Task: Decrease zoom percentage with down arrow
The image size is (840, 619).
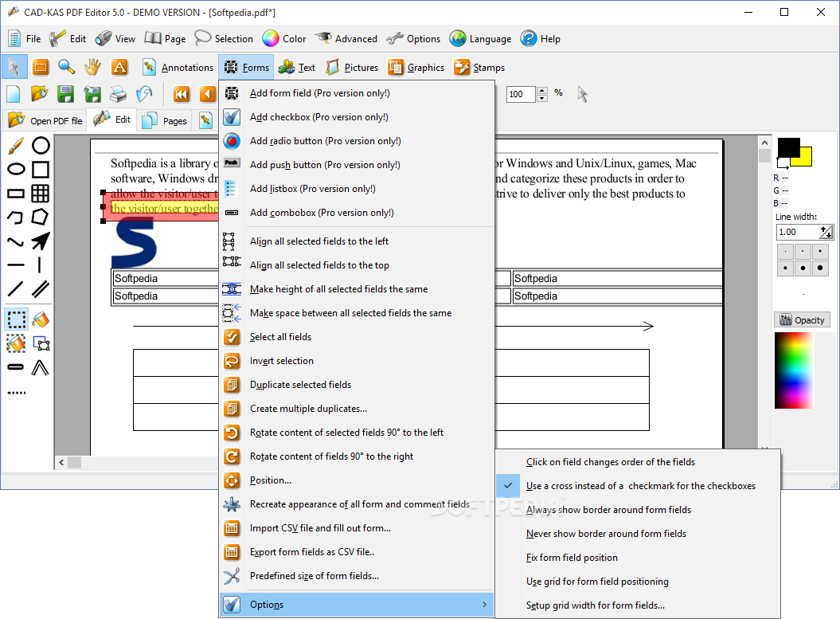Action: tap(542, 98)
